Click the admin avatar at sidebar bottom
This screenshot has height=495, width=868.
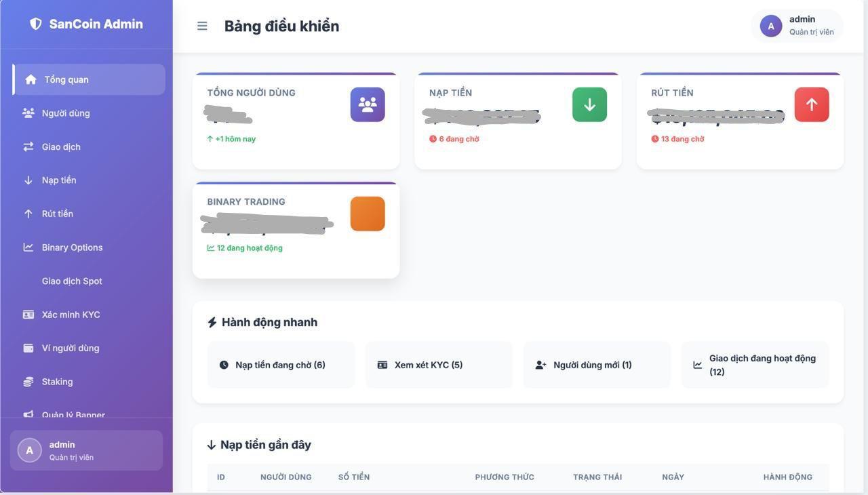[29, 450]
